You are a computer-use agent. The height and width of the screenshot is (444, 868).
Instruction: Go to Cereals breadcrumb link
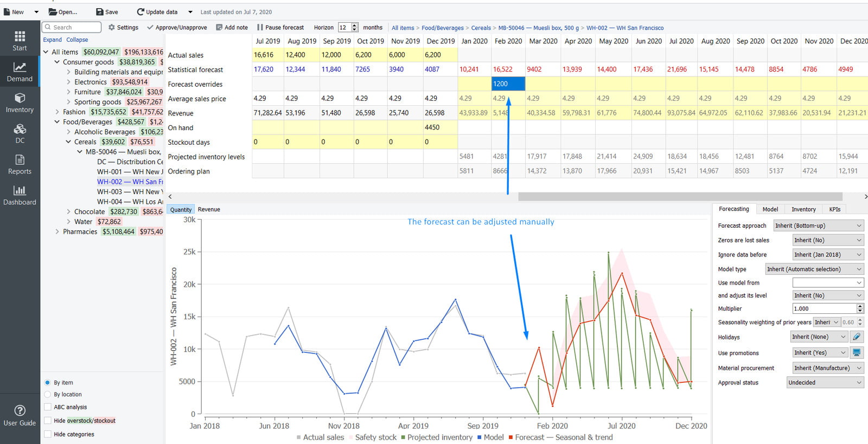pos(481,28)
